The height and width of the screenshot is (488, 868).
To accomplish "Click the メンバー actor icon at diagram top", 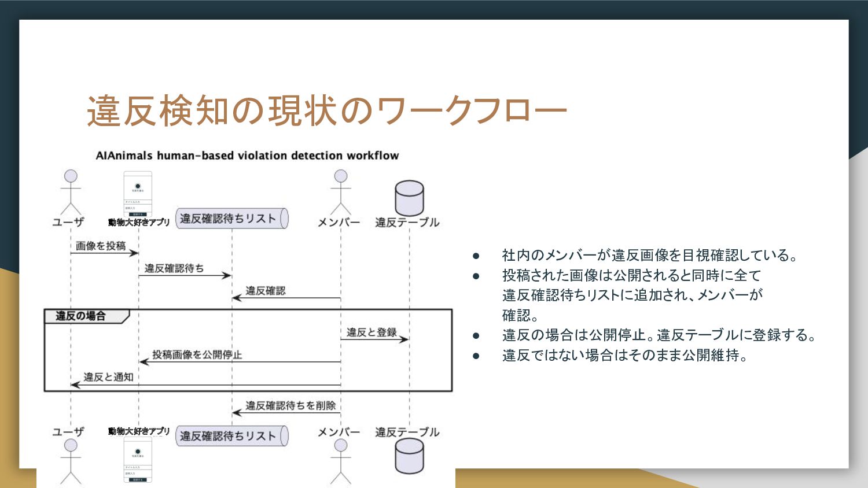I will pos(341,191).
